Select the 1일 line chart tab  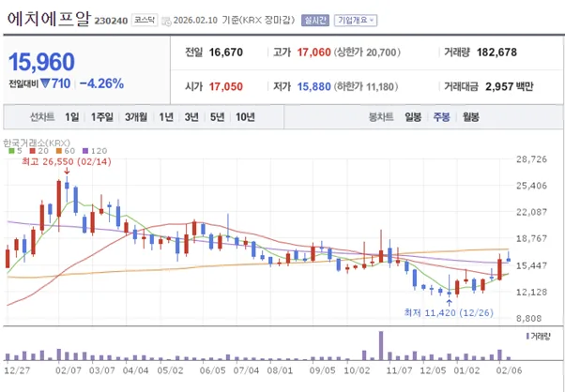72,117
